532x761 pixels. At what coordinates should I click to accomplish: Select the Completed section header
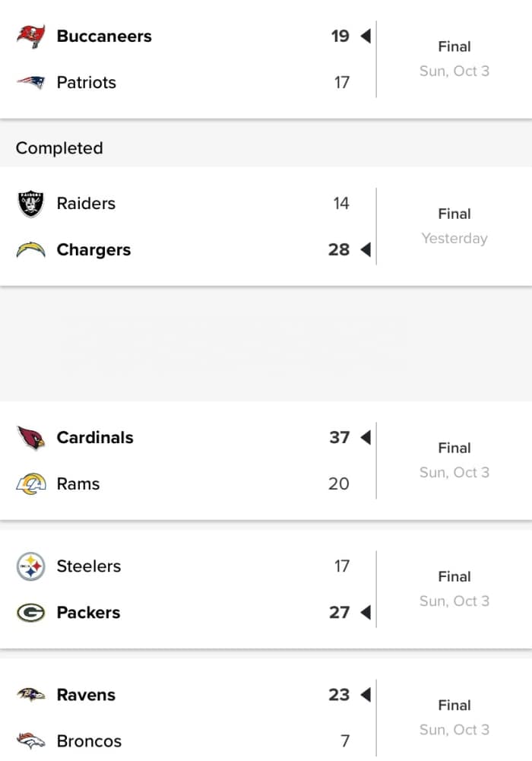tap(59, 148)
